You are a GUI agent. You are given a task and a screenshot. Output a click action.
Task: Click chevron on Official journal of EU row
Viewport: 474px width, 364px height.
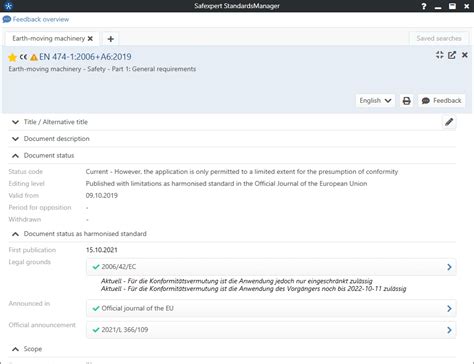coord(449,308)
